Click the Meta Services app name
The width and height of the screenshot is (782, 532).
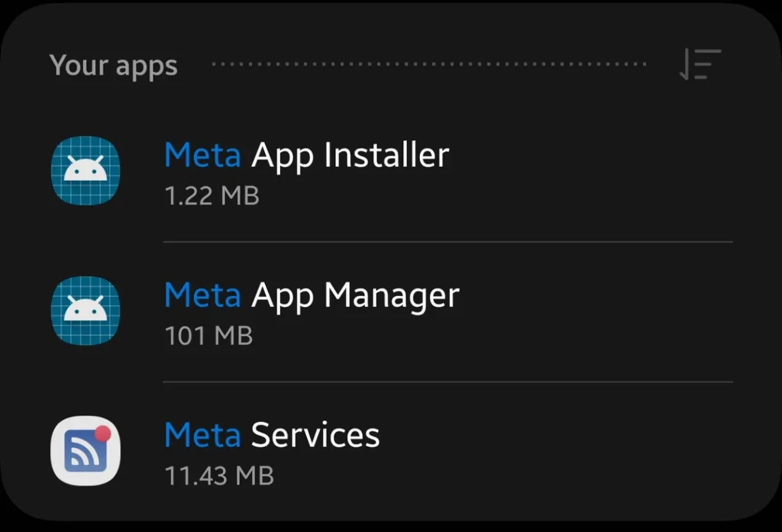tap(271, 435)
